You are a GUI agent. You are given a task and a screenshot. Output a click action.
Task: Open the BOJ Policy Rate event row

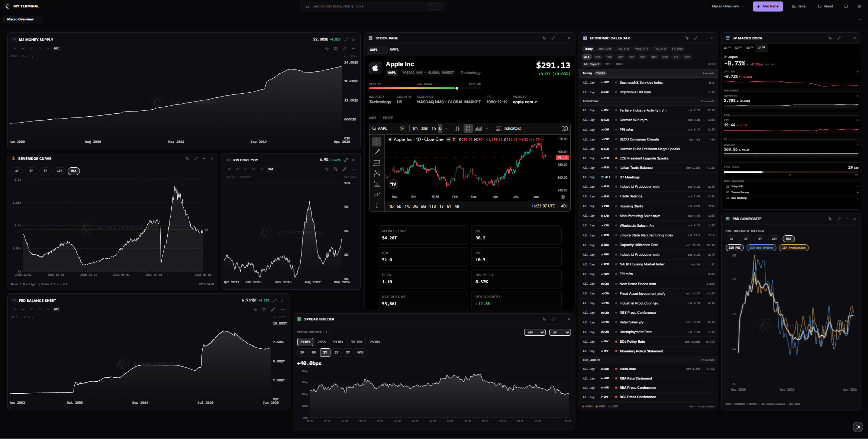pos(648,342)
